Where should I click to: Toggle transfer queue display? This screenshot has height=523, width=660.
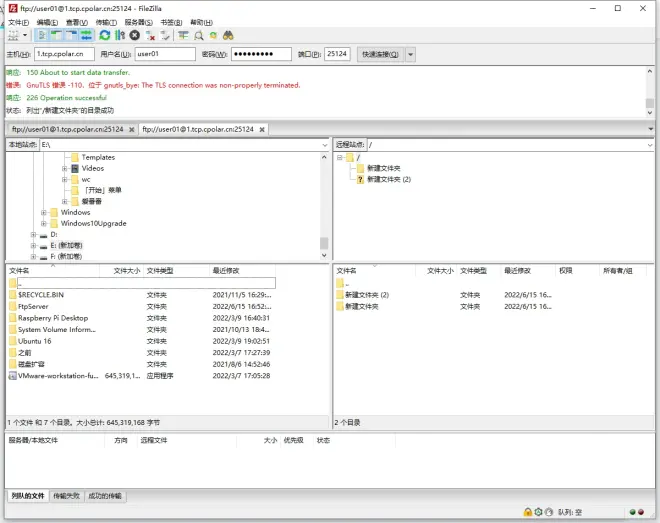[x=87, y=35]
